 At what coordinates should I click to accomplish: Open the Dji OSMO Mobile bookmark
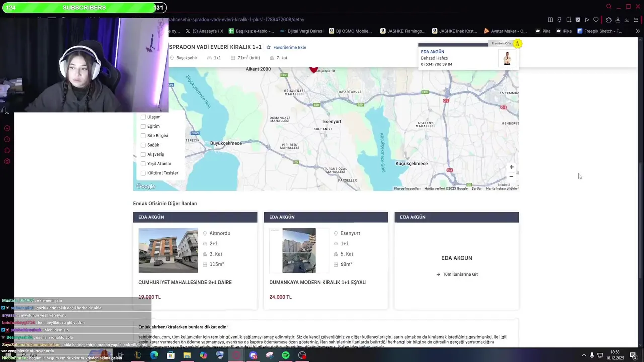pyautogui.click(x=350, y=31)
